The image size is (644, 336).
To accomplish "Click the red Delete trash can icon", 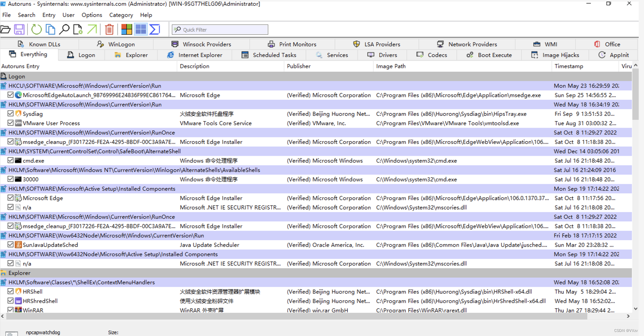I will click(109, 29).
